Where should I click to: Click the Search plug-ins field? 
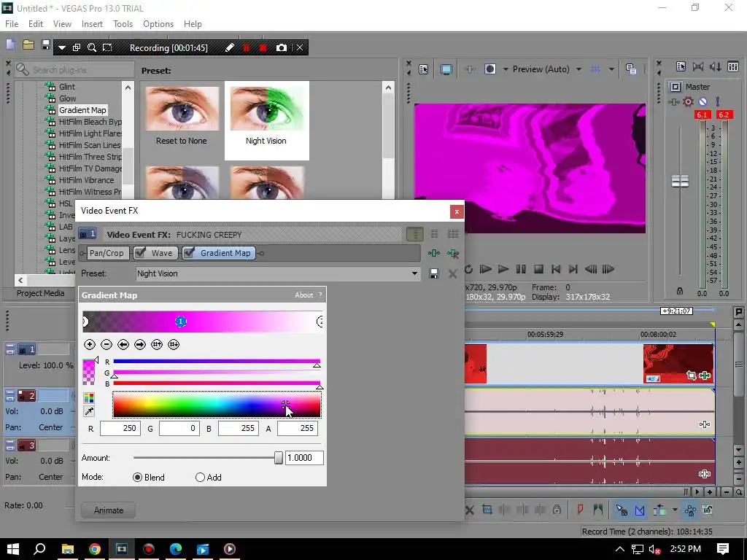coord(75,69)
